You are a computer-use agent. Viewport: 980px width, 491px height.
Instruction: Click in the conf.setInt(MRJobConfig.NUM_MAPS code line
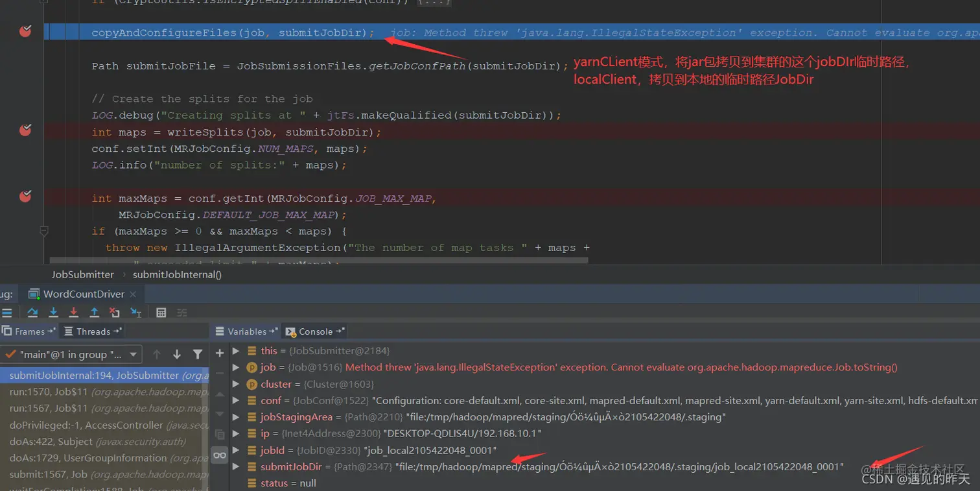click(x=229, y=149)
